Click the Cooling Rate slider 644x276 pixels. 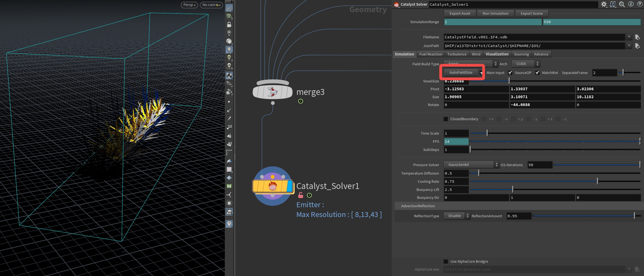click(555, 181)
